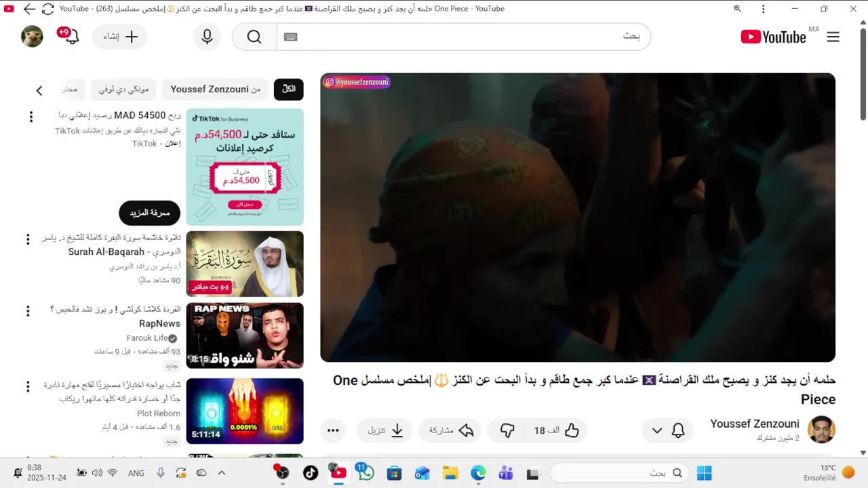The width and height of the screenshot is (868, 488).
Task: Show hidden tray icons with the chevron
Action: 222,472
